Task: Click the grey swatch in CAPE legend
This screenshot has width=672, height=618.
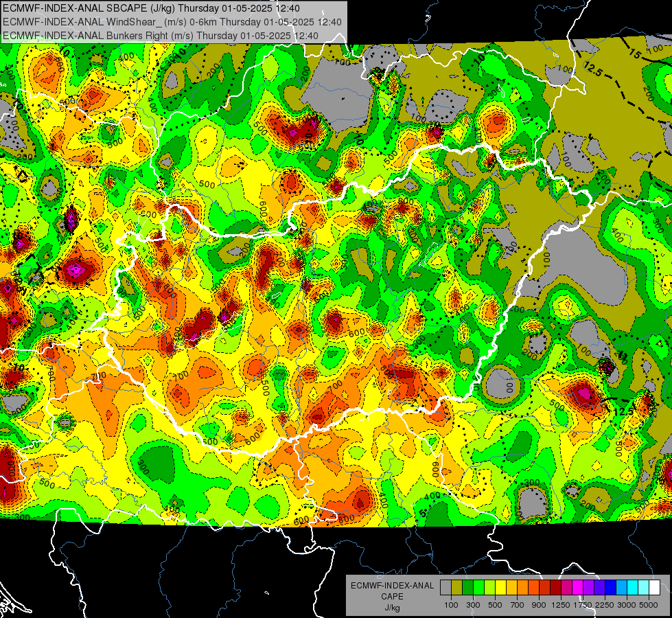Action: point(445,587)
